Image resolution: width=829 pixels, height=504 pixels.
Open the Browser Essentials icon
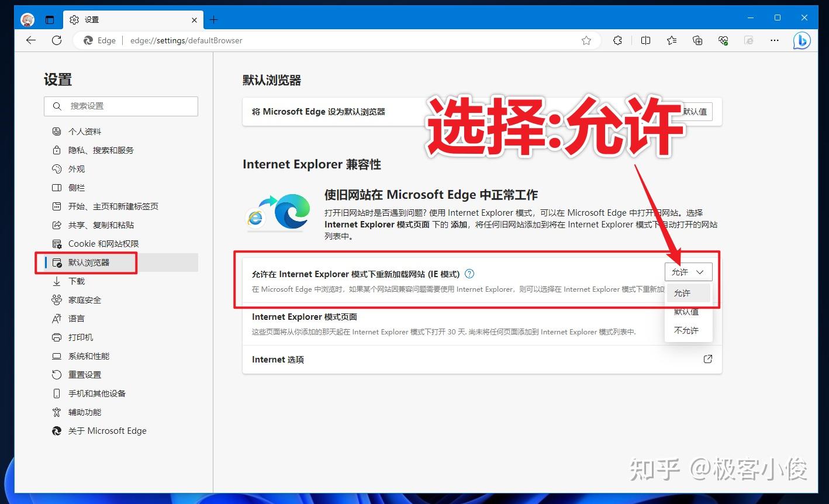(723, 40)
